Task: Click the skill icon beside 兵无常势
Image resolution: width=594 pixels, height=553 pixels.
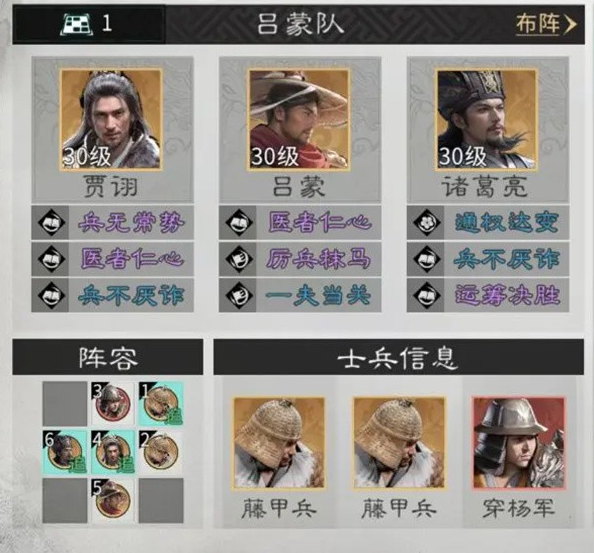Action: click(50, 222)
